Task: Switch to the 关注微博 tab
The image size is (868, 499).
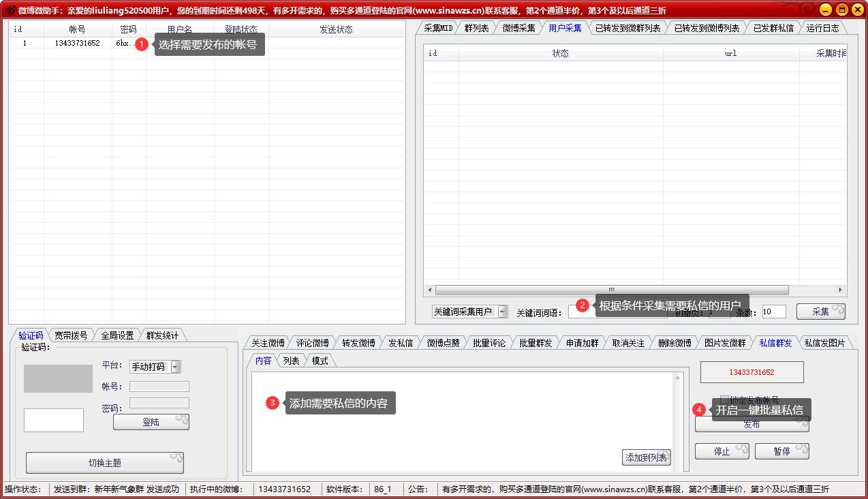Action: (268, 343)
